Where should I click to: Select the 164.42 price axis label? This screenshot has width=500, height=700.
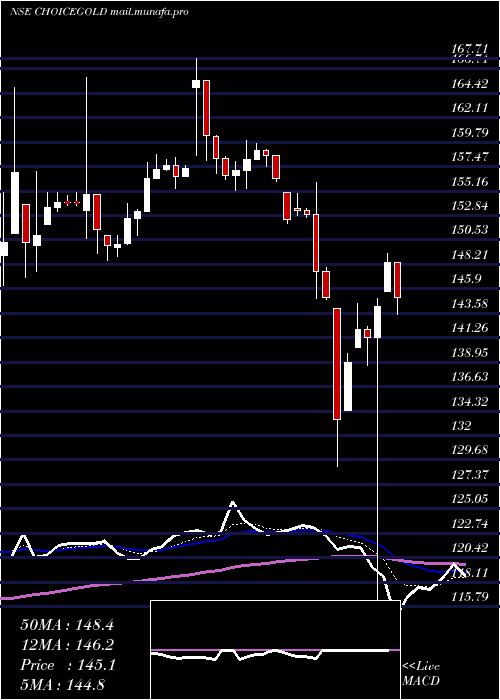click(x=471, y=83)
